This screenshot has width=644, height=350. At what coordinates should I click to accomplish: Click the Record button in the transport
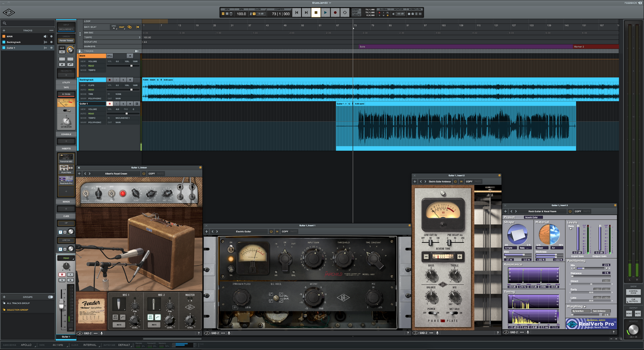click(335, 13)
